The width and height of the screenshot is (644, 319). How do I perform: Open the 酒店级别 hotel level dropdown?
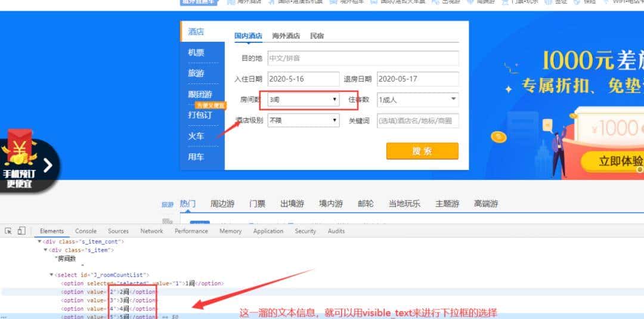pyautogui.click(x=304, y=120)
